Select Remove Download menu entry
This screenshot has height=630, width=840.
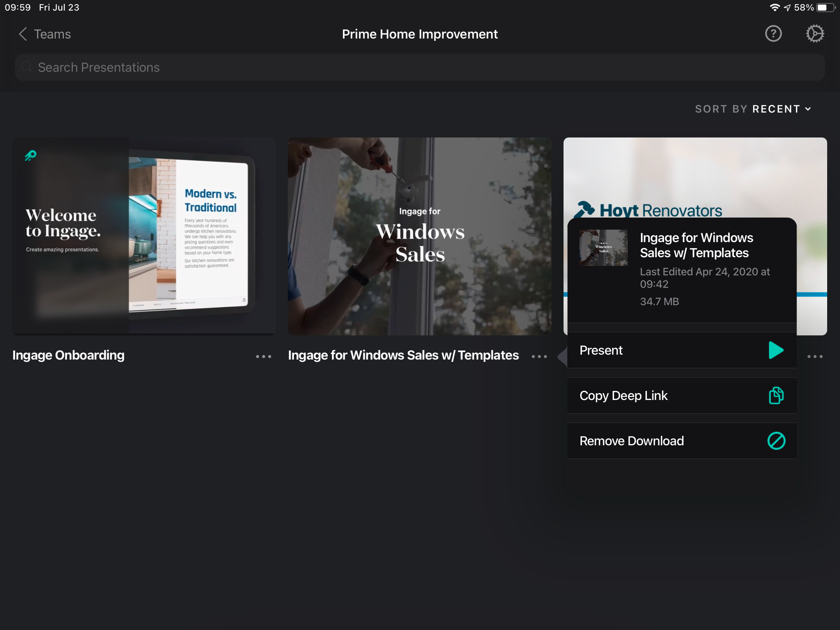coord(682,441)
